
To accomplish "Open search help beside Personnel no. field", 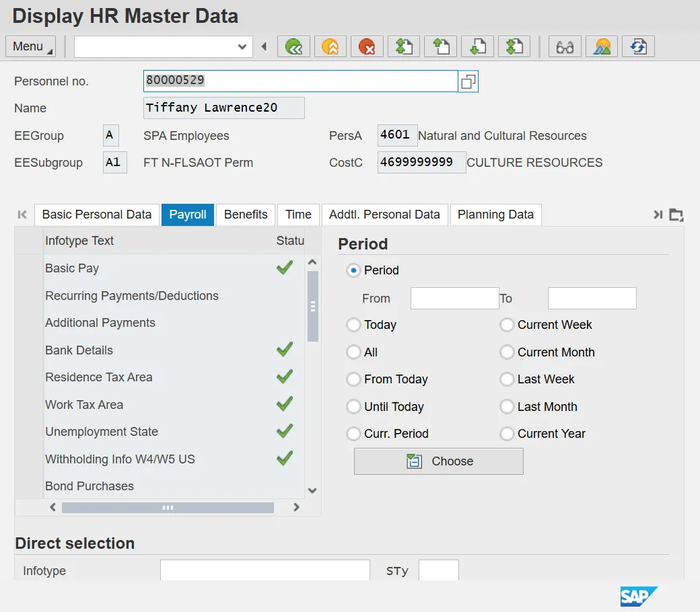I will coord(468,81).
